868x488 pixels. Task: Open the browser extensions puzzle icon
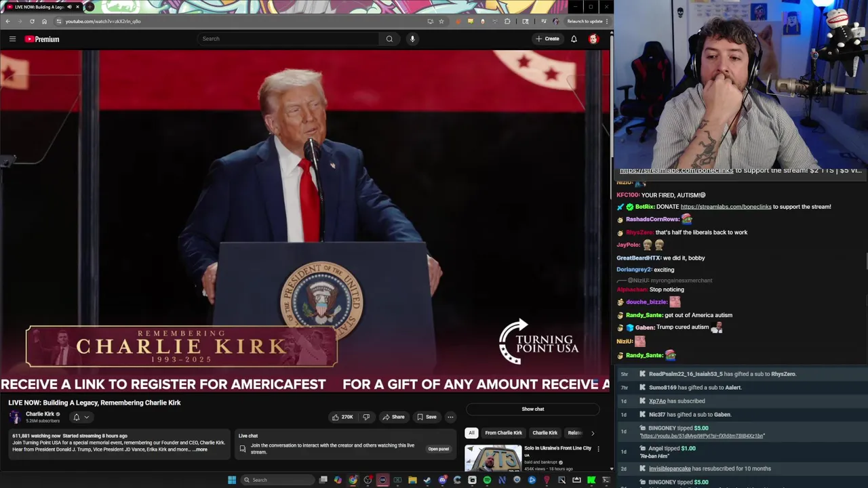tap(507, 21)
